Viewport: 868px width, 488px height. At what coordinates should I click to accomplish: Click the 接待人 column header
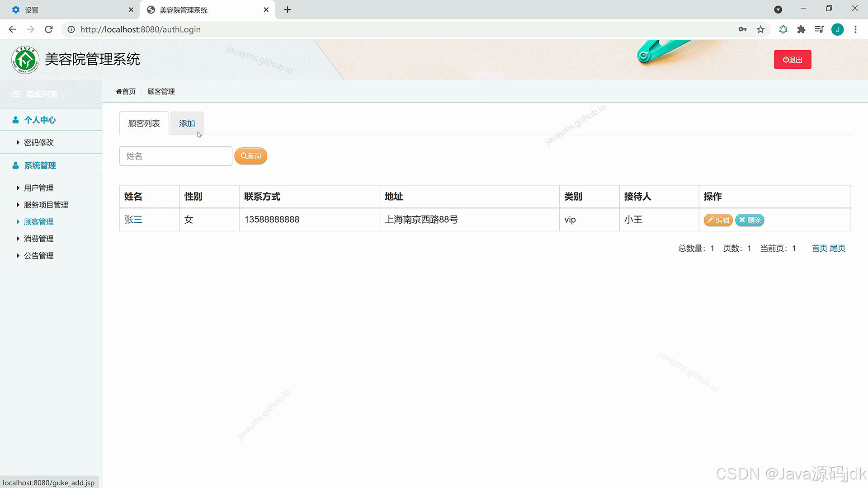coord(659,197)
